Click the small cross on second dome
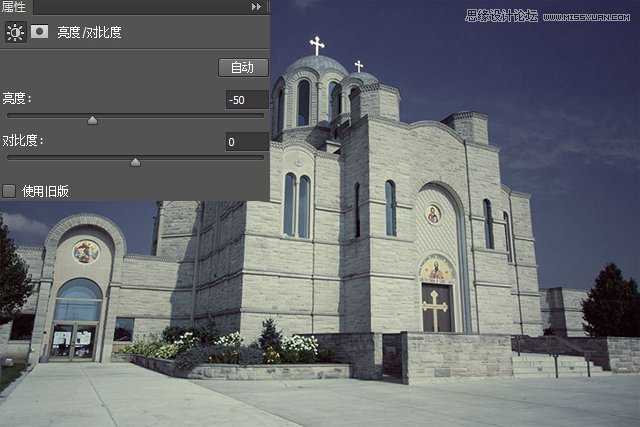Screen dimensions: 640x427 (x=359, y=66)
